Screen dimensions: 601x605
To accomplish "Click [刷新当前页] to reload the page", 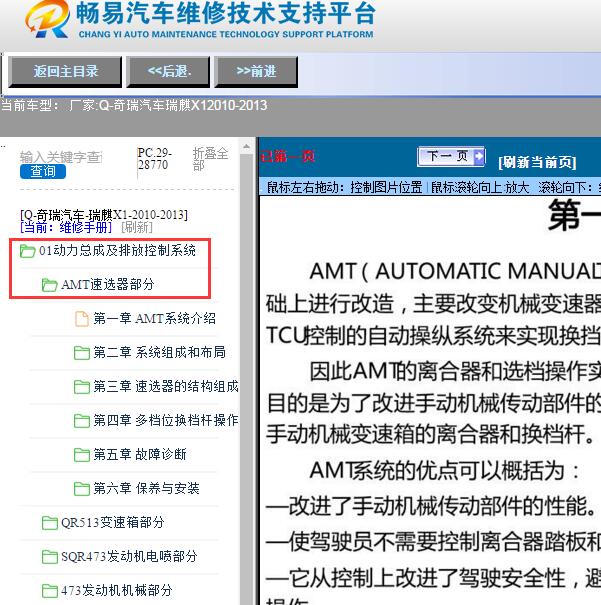I will click(537, 162).
